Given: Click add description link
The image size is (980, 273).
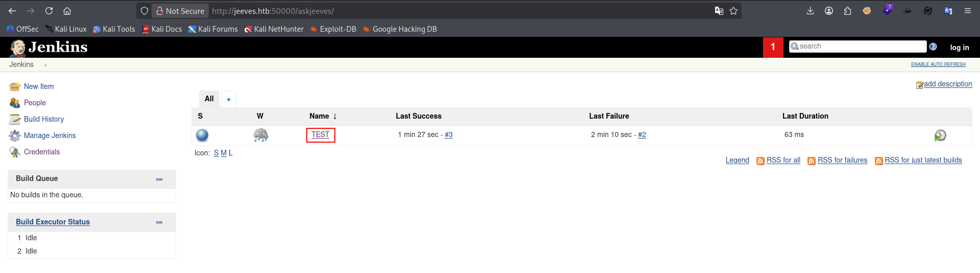Looking at the screenshot, I should click(948, 84).
